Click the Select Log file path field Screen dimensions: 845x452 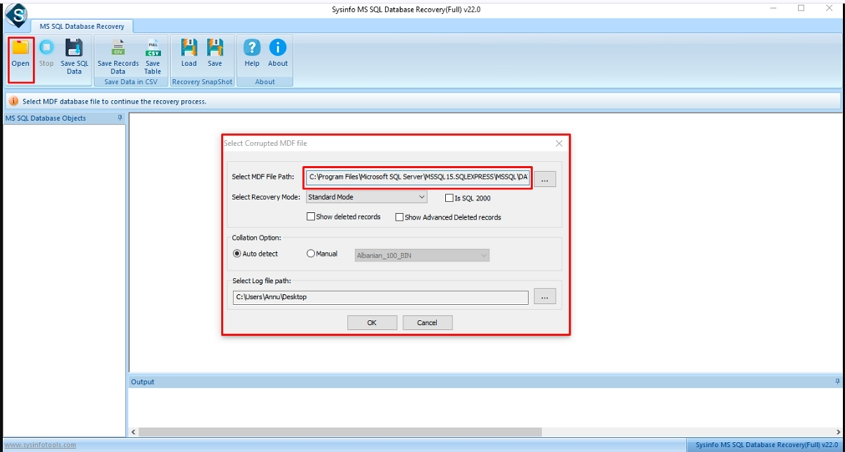pyautogui.click(x=380, y=297)
